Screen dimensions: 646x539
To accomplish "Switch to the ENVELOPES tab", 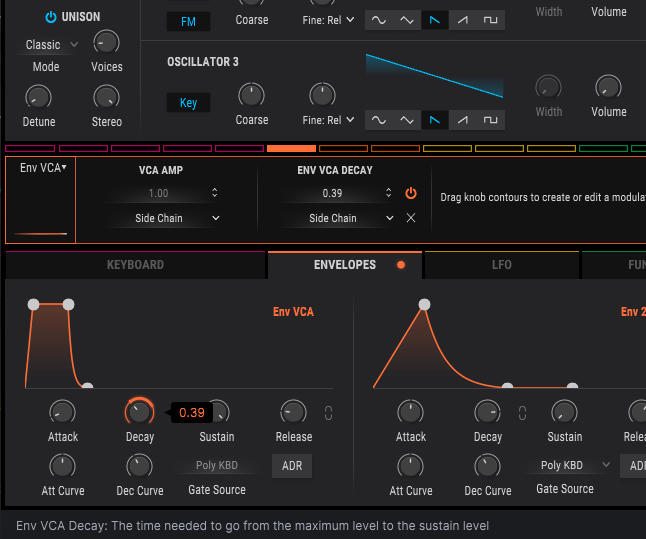I will [345, 265].
